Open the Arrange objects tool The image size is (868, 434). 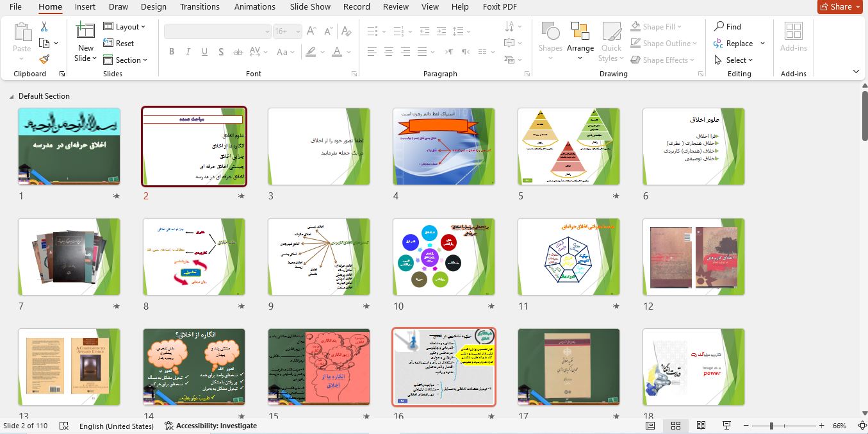pyautogui.click(x=580, y=42)
